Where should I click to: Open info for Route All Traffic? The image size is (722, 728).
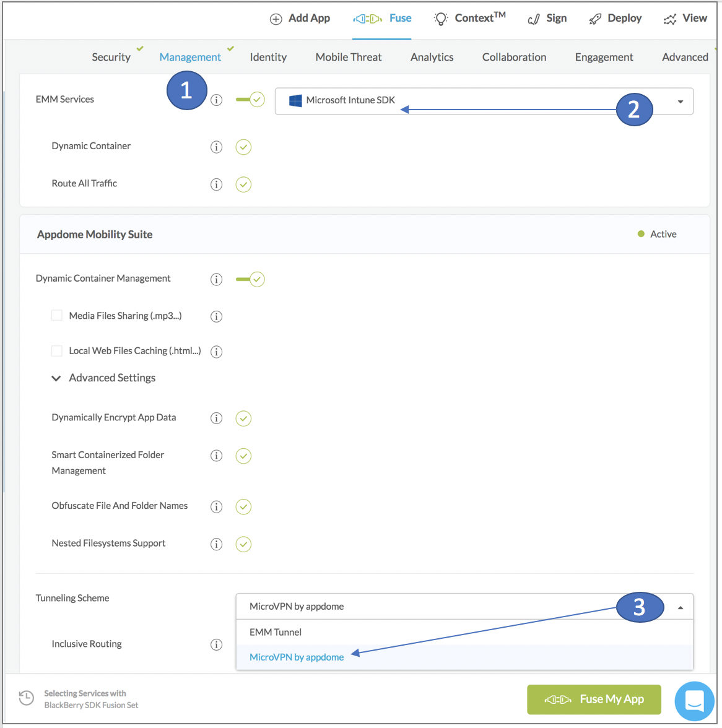tap(216, 184)
